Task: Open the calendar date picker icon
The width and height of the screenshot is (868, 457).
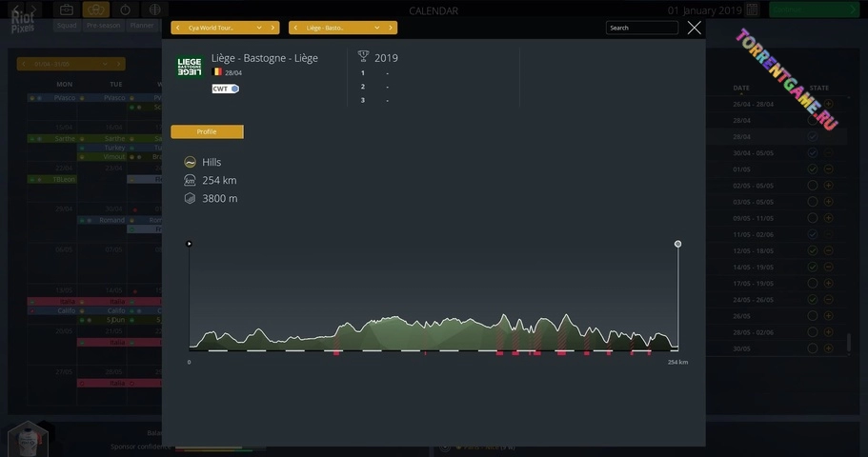Action: pos(753,10)
